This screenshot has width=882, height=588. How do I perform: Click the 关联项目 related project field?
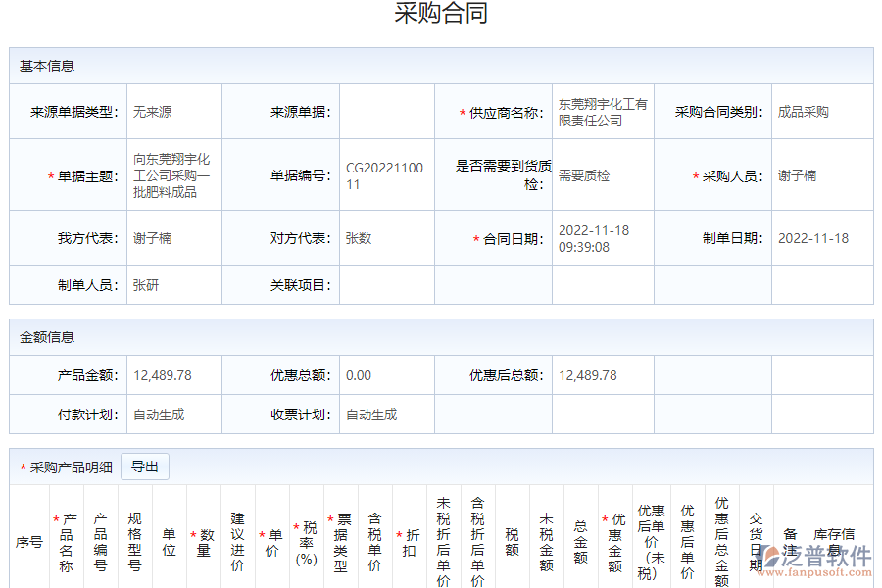tap(386, 285)
